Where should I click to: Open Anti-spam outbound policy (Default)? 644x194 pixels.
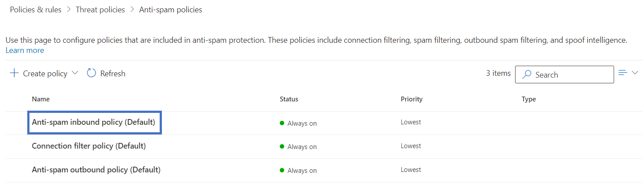point(96,170)
